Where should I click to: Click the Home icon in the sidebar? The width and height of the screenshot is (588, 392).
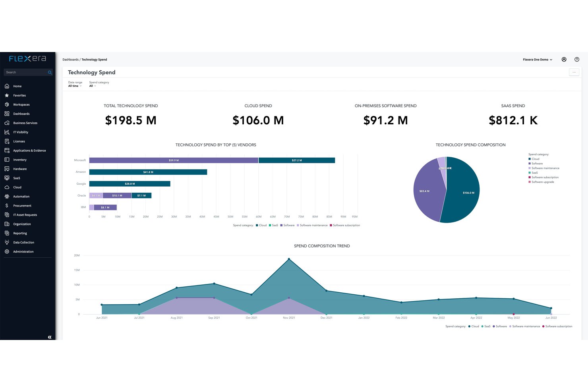coord(7,86)
